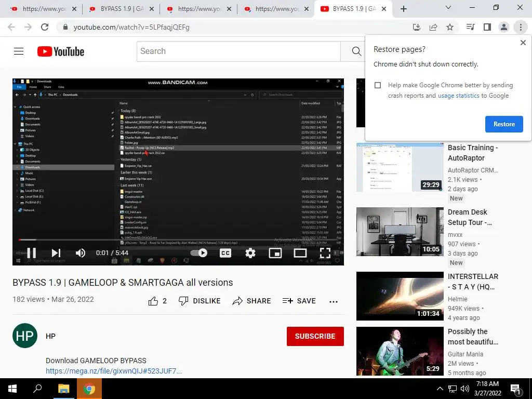This screenshot has width=532, height=399.
Task: Go fullscreen on the video
Action: pyautogui.click(x=325, y=253)
